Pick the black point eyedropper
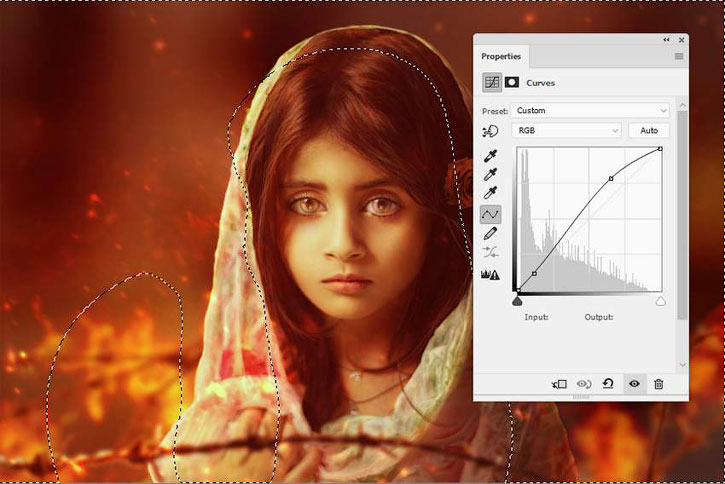 tap(491, 156)
